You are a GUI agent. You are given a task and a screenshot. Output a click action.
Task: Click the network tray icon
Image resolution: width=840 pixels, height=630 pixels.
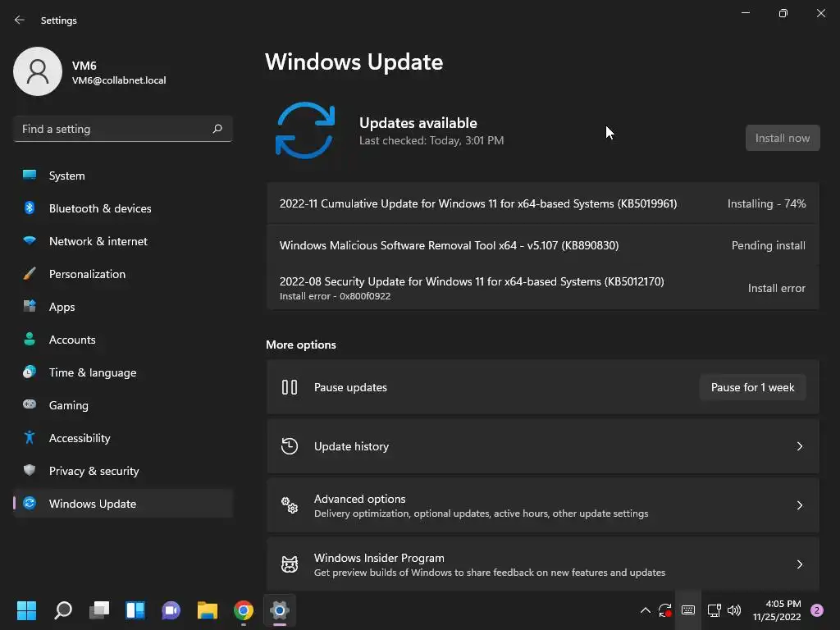(x=714, y=610)
